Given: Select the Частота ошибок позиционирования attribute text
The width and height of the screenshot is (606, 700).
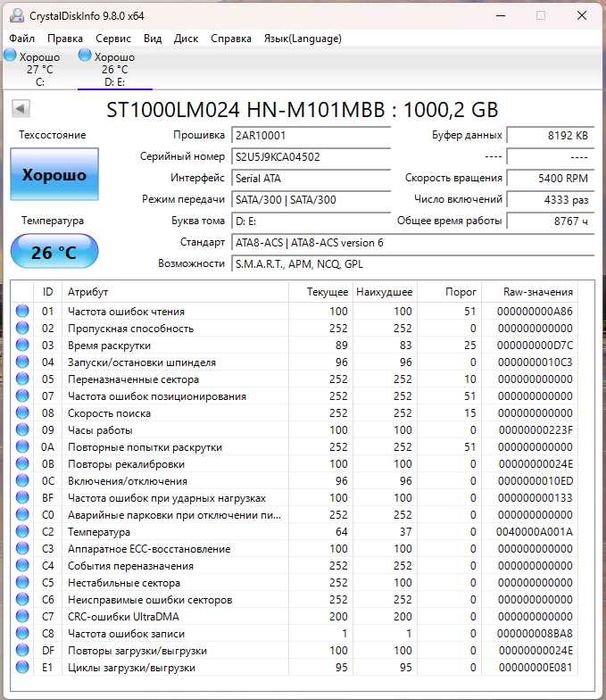Looking at the screenshot, I should pos(157,396).
